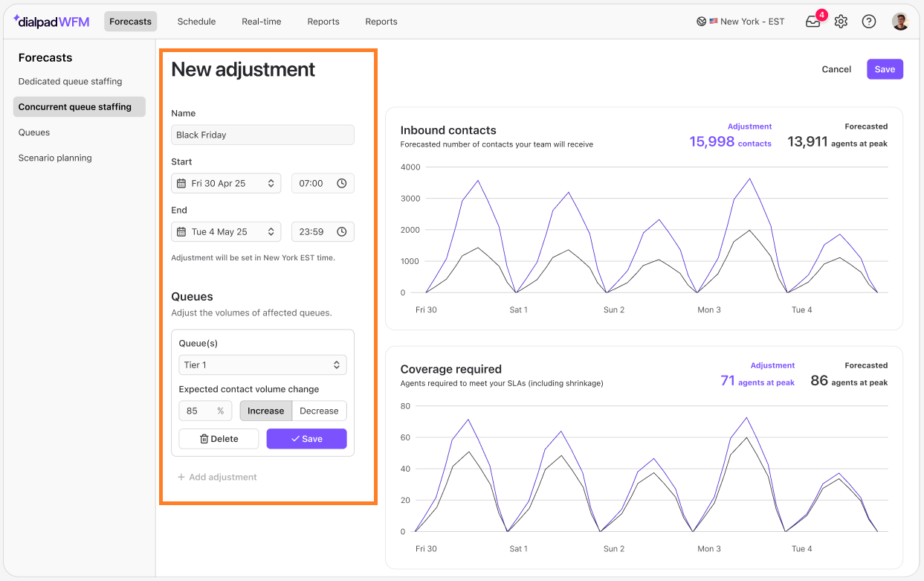This screenshot has height=581, width=924.
Task: Click the 23:59 end time field
Action: (x=323, y=231)
